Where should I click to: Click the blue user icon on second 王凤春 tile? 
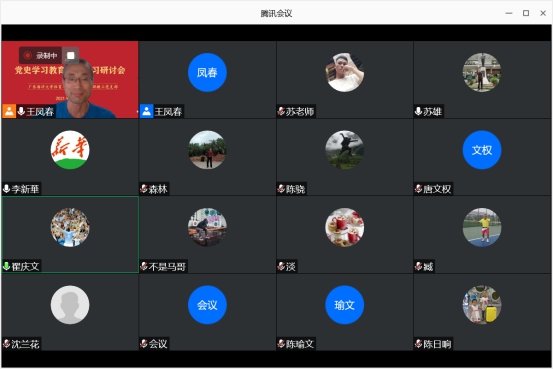[146, 111]
